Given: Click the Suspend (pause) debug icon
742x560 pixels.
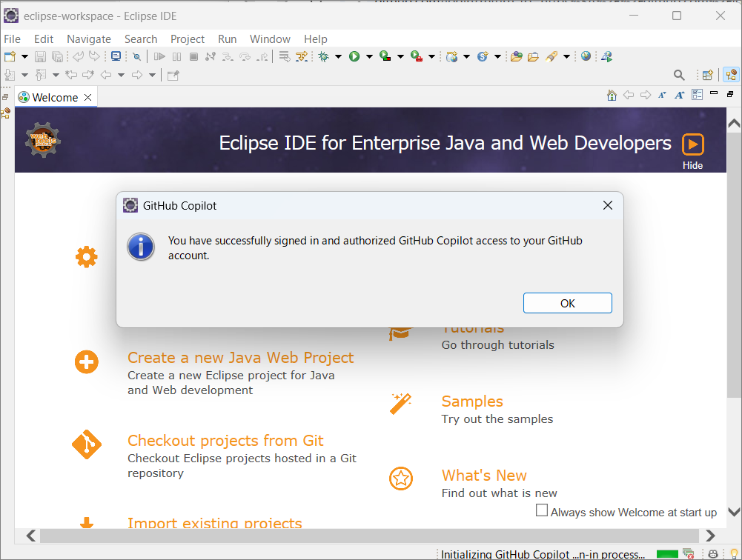Looking at the screenshot, I should pos(176,57).
